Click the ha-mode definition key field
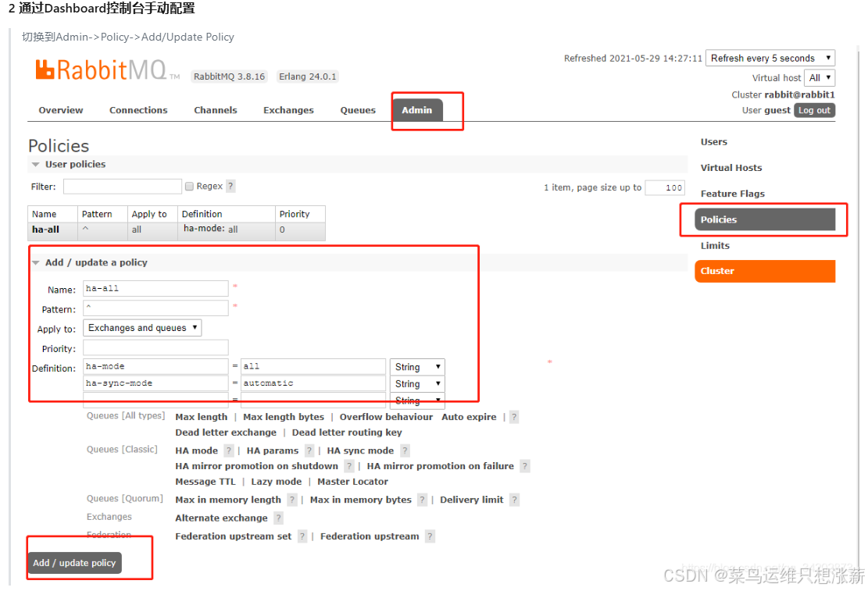 point(155,367)
